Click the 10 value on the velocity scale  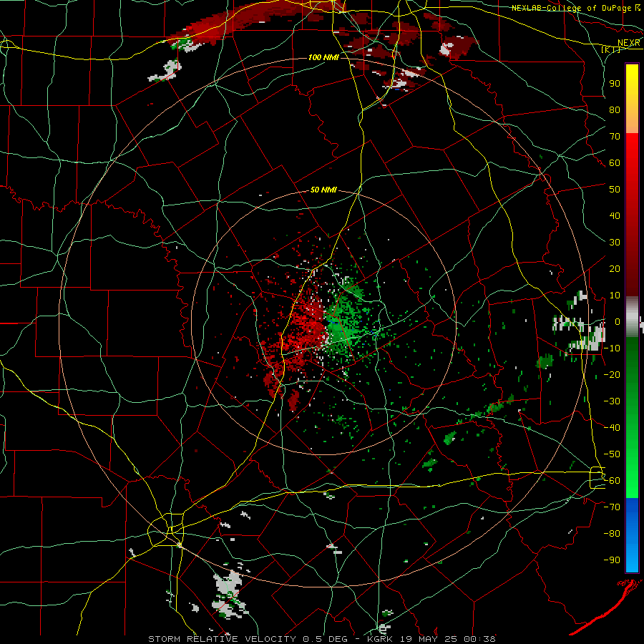click(615, 296)
